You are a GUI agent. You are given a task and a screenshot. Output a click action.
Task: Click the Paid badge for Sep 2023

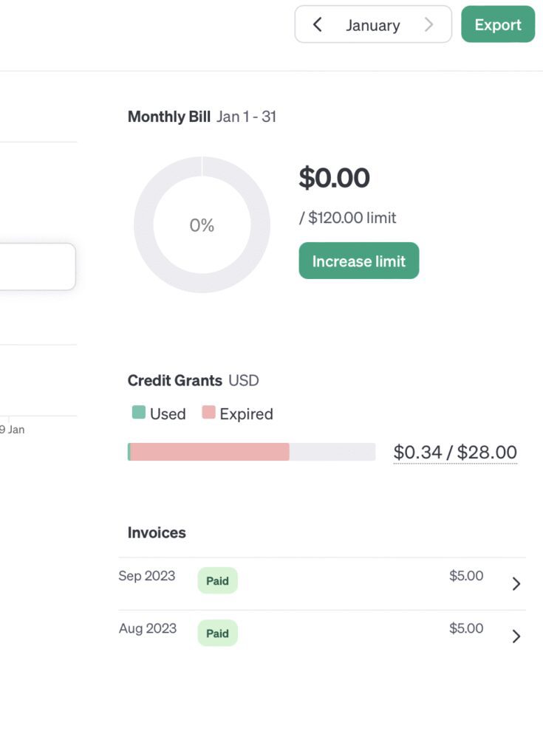(x=217, y=581)
